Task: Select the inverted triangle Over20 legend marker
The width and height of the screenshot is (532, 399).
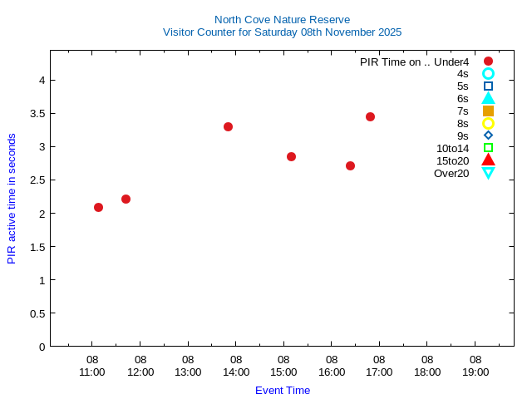Action: tap(488, 173)
